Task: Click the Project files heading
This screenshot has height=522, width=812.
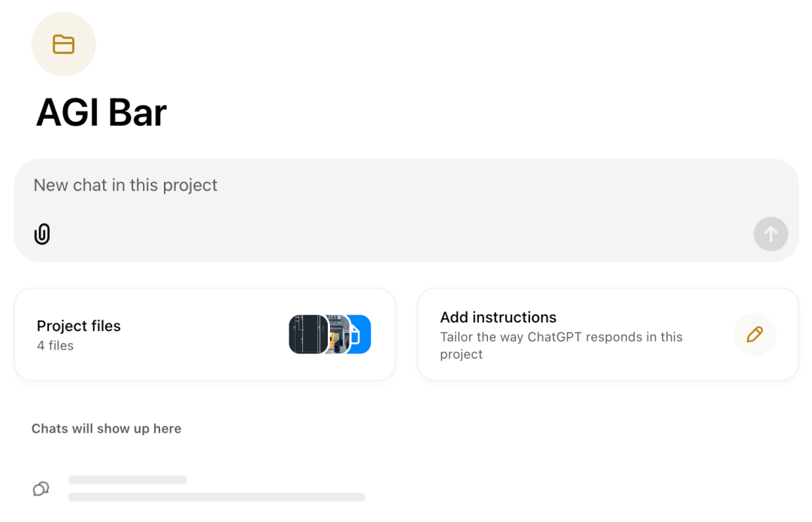Action: coord(78,326)
